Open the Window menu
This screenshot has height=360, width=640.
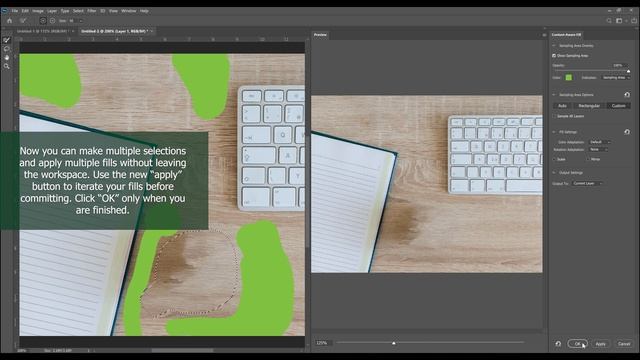coord(129,11)
